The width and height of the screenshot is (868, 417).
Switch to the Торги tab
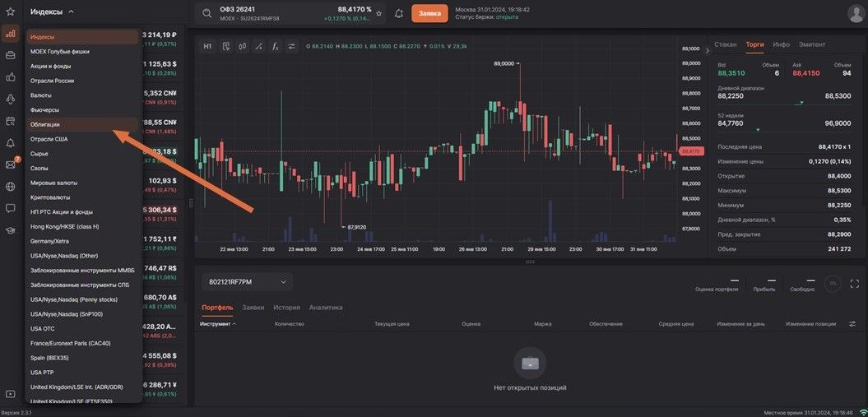[x=754, y=44]
